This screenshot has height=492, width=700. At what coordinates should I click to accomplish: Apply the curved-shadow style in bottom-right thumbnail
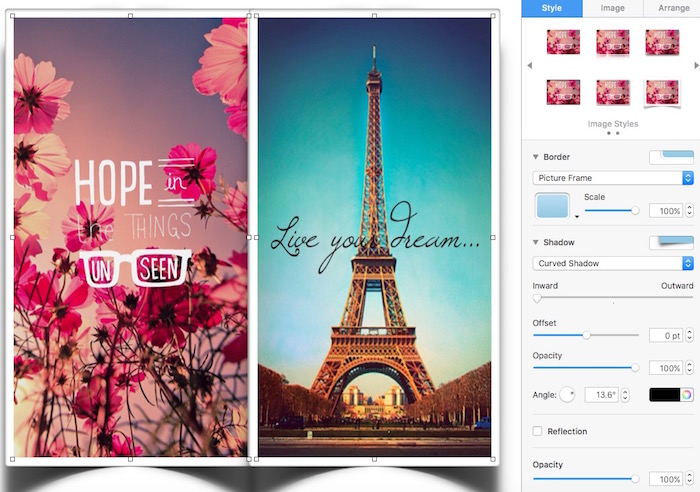pyautogui.click(x=662, y=93)
